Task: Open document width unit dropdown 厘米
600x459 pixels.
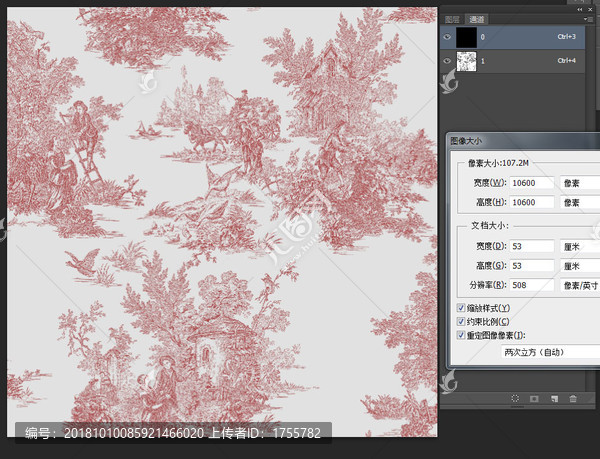Action: (580, 246)
